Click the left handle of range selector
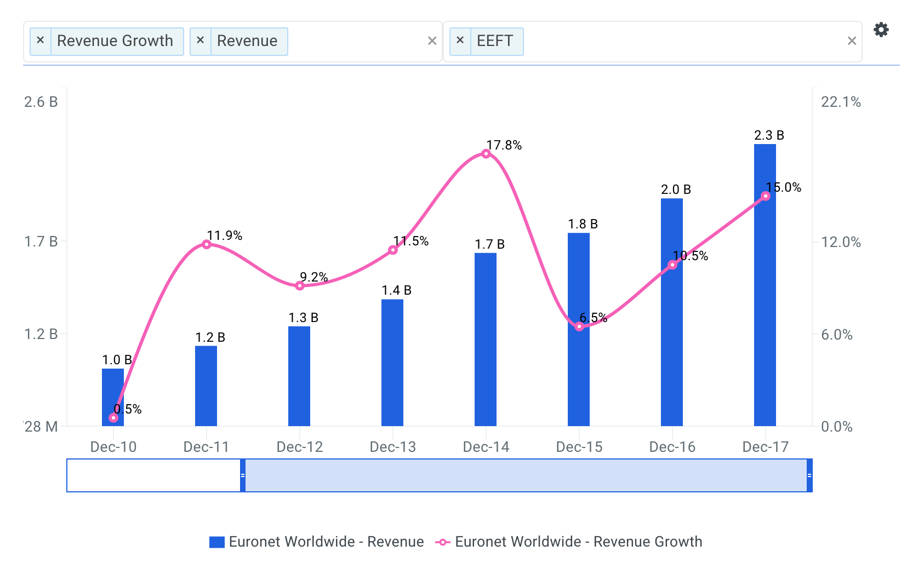Screen dimensions: 924x574 coord(243,475)
